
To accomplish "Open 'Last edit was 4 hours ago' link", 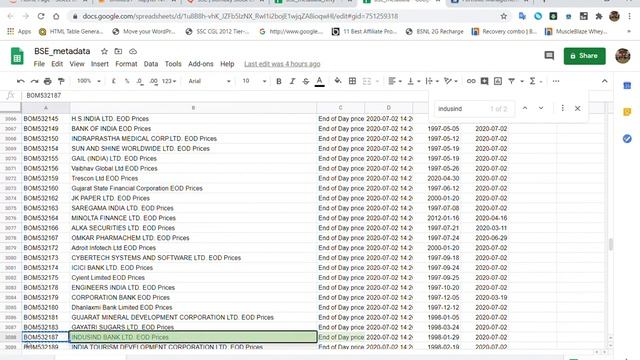I will click(282, 64).
